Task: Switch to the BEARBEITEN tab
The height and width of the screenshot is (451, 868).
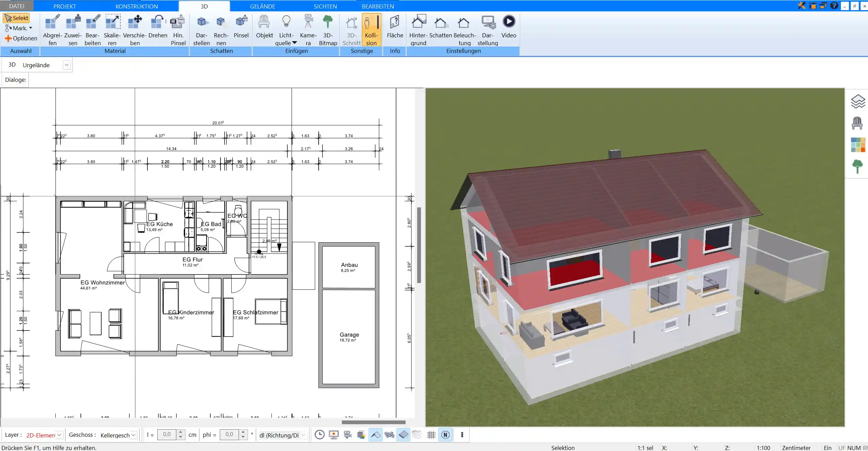Action: click(378, 6)
